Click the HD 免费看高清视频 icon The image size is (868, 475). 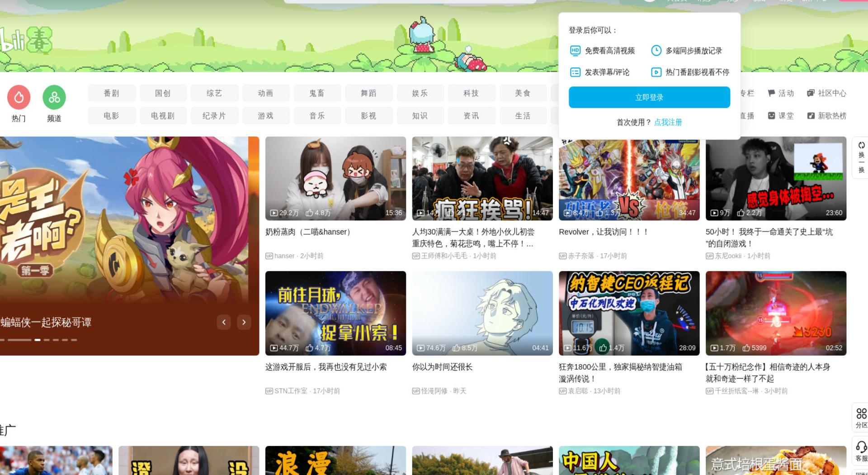(575, 51)
